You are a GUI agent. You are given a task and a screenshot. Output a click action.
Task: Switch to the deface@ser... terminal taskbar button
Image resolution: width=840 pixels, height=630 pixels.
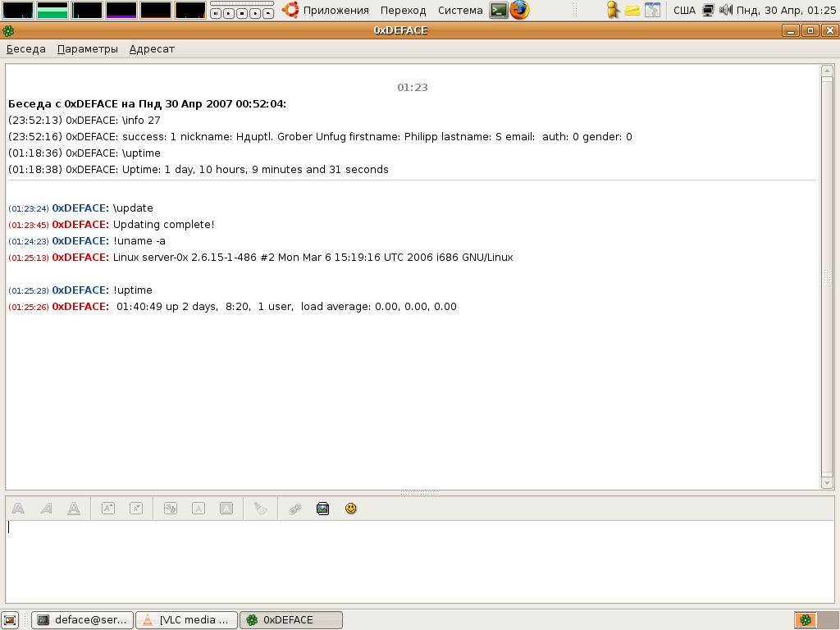(x=83, y=620)
